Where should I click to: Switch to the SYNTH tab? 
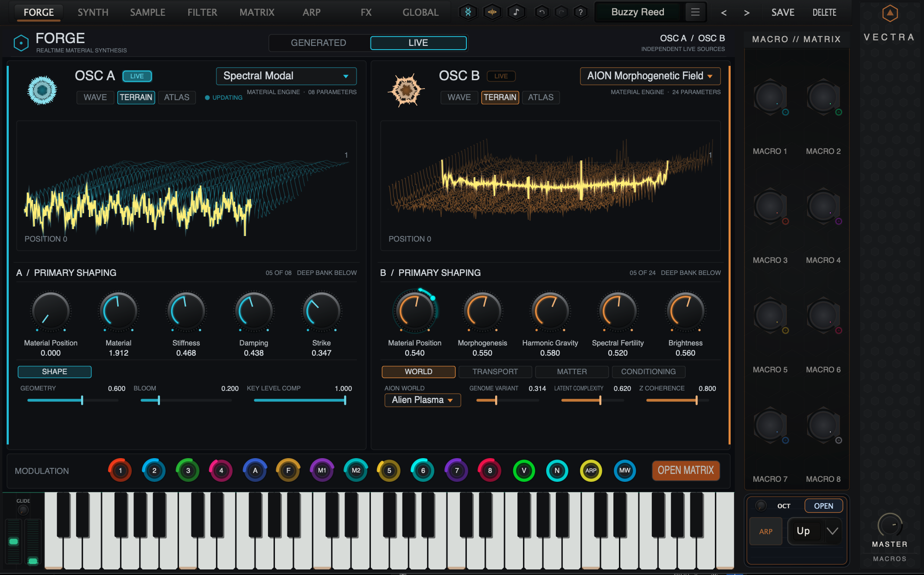(93, 13)
